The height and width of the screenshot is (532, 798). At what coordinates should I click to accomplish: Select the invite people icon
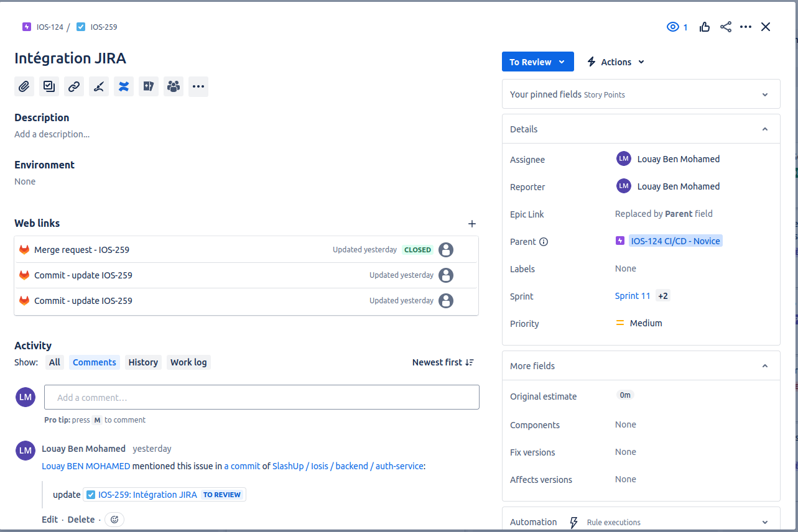[x=174, y=86]
